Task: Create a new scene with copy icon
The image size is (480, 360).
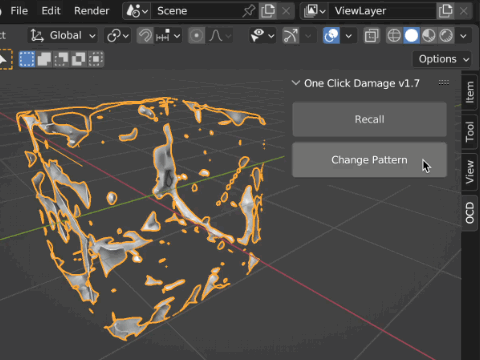Action: (268, 11)
